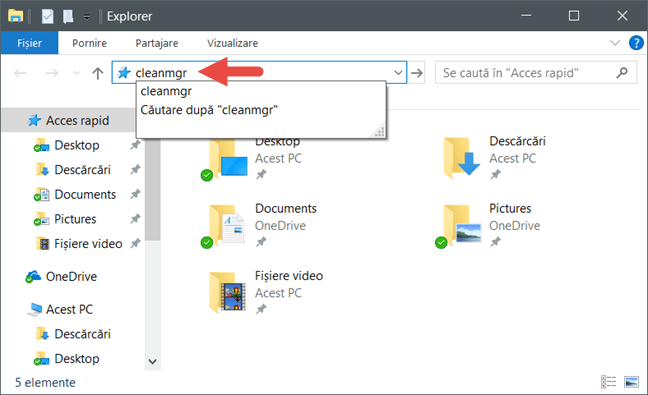Open the Customize Quick Access Toolbar dropdown
The image size is (648, 395).
point(86,17)
